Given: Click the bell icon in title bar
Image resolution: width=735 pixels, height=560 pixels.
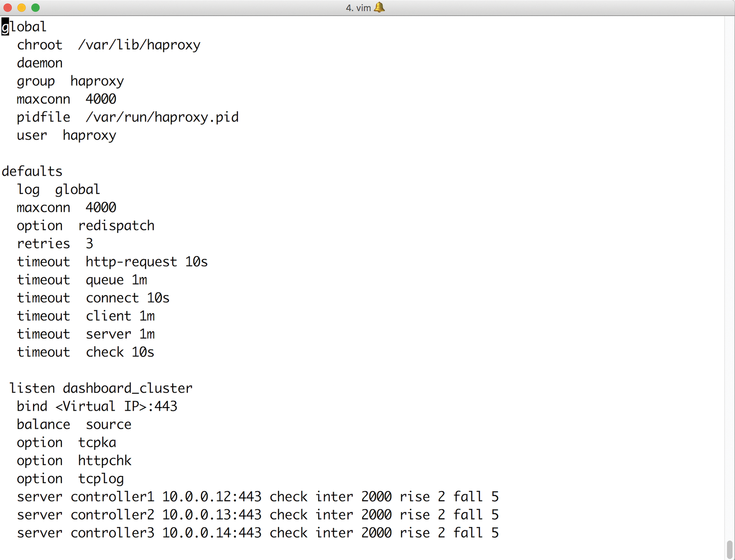Looking at the screenshot, I should click(x=379, y=7).
